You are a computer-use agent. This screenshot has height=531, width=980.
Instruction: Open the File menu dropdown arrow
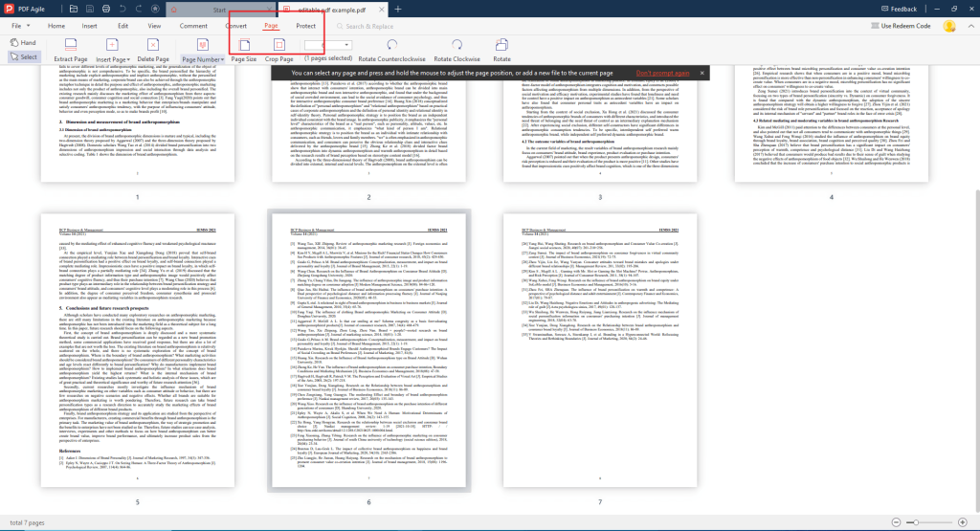28,26
